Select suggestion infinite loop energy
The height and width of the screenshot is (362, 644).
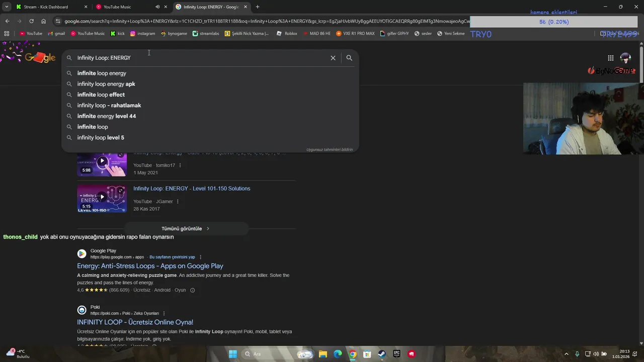click(x=210, y=73)
